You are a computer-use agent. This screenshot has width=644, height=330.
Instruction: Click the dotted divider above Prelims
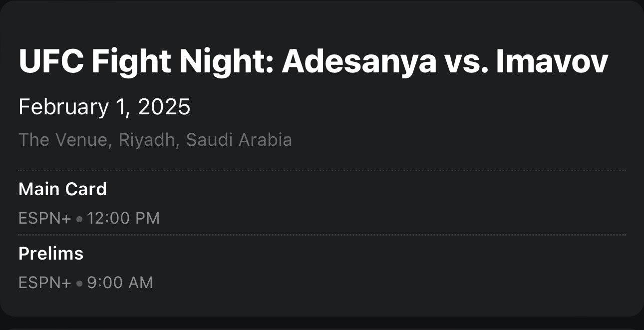(x=322, y=235)
